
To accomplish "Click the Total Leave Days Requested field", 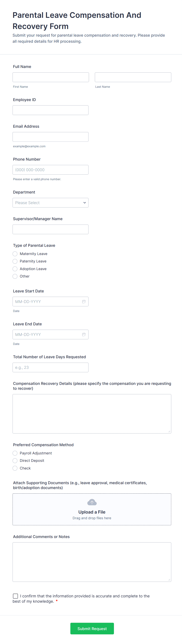I will tap(50, 367).
